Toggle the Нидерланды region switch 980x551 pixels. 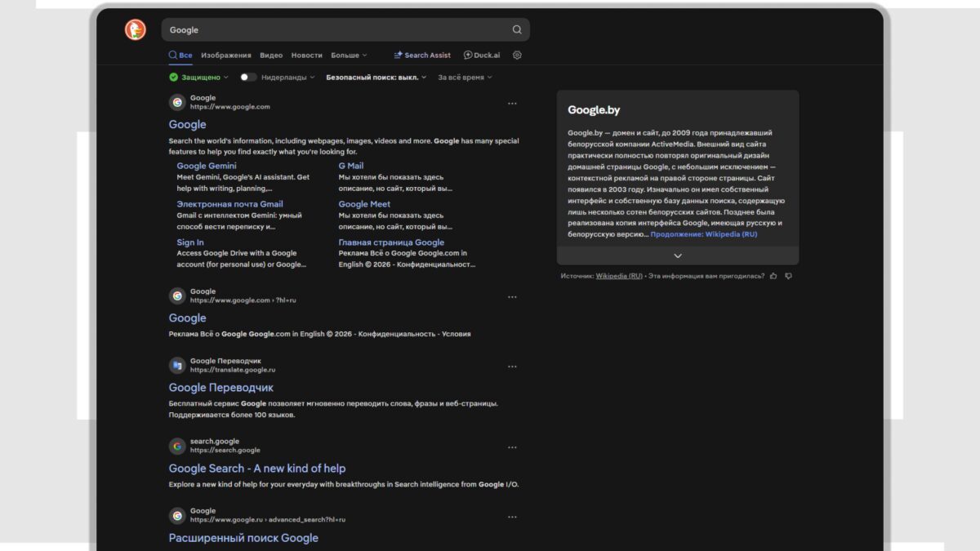248,78
